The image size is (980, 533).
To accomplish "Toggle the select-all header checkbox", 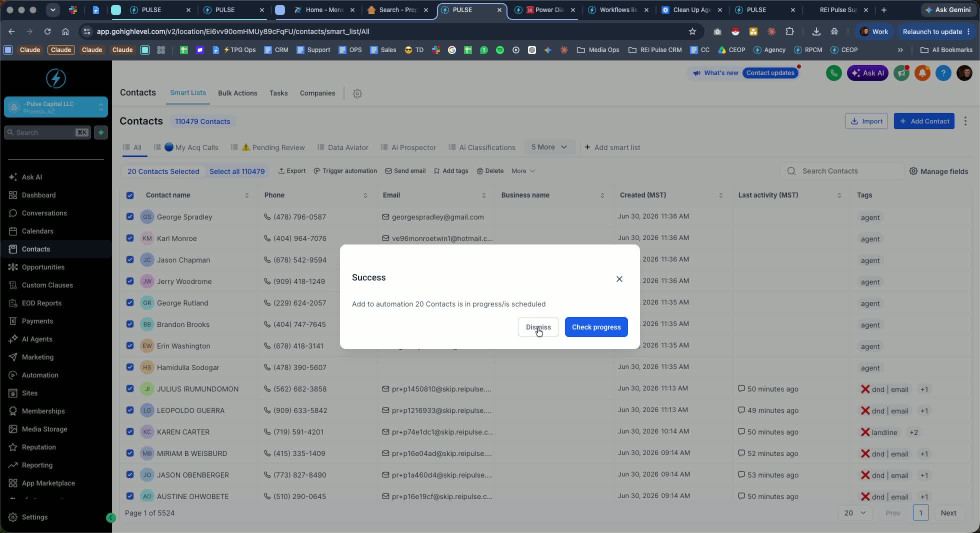I will (130, 195).
